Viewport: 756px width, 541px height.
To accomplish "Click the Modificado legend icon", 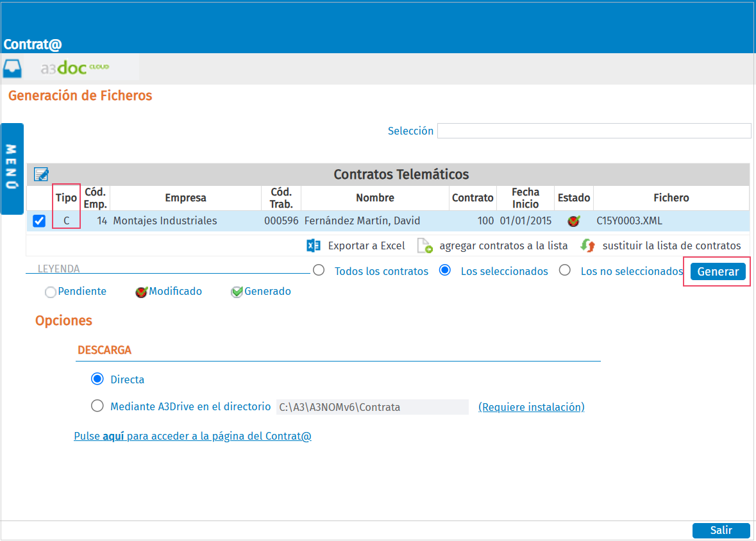I will point(141,292).
